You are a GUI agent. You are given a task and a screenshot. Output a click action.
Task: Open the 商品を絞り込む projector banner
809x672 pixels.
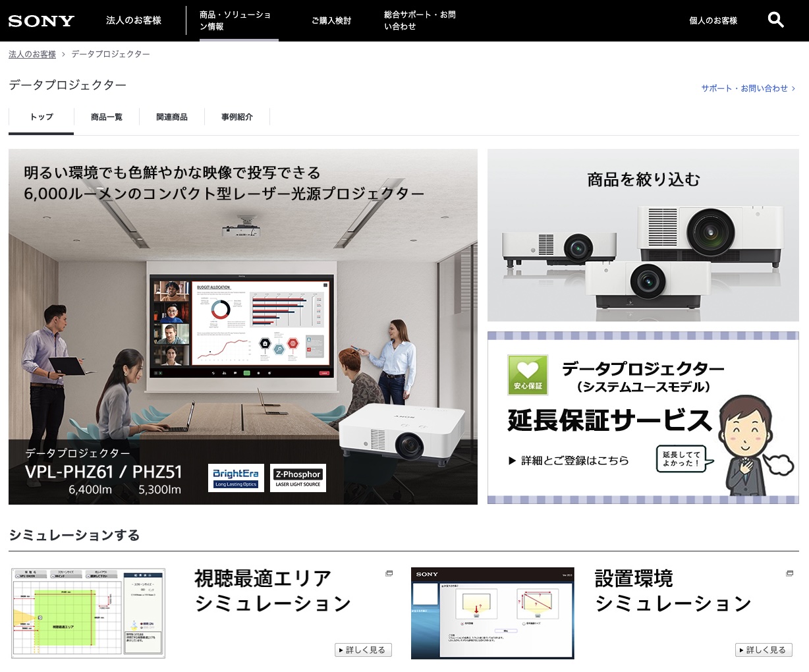(643, 235)
